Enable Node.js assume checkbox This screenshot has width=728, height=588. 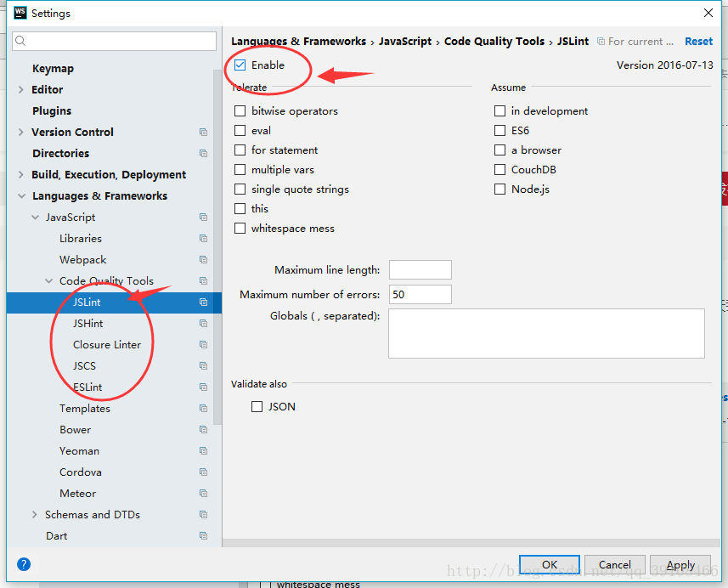point(500,189)
